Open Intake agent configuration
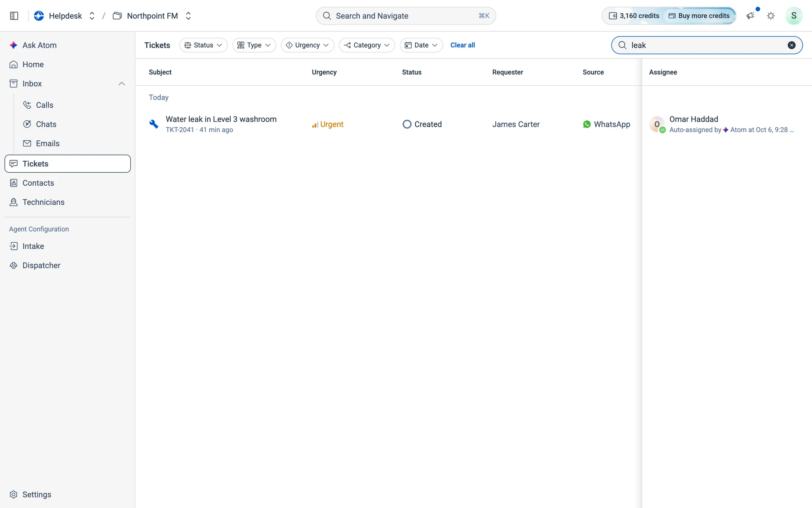The image size is (812, 508). (x=68, y=246)
